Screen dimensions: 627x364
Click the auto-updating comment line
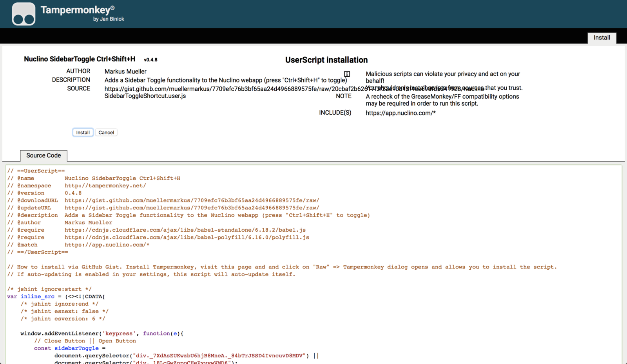click(151, 274)
